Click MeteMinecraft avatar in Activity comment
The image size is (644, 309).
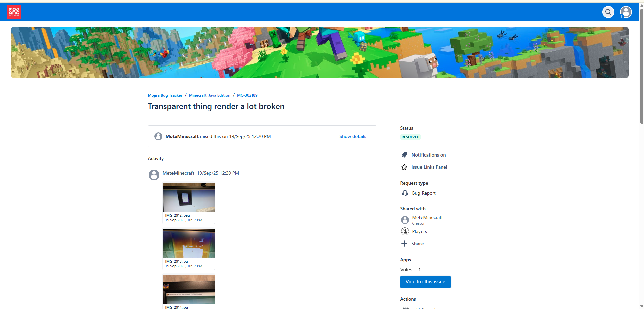154,175
